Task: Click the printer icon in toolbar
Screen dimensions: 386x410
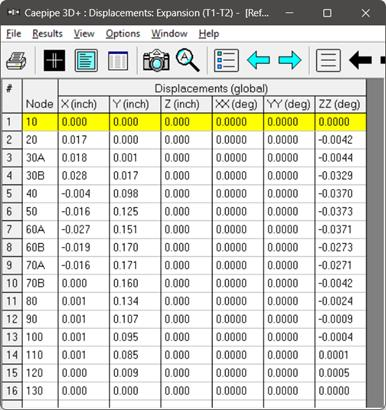Action: click(x=16, y=61)
